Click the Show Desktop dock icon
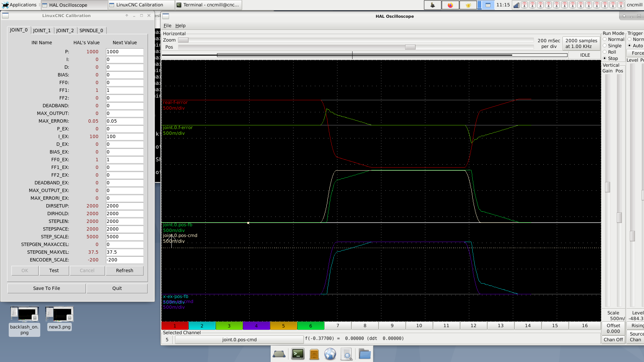Viewport: 644px width, 362px height. (279, 354)
